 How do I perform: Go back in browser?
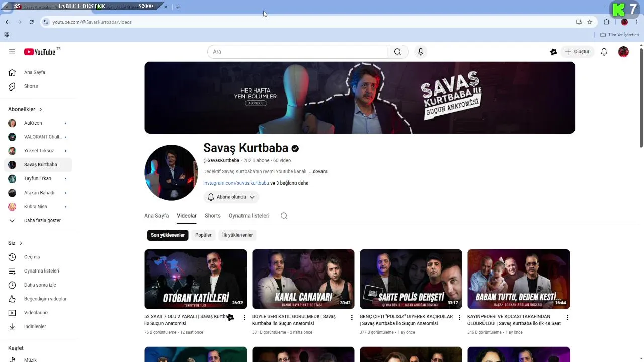(x=7, y=22)
